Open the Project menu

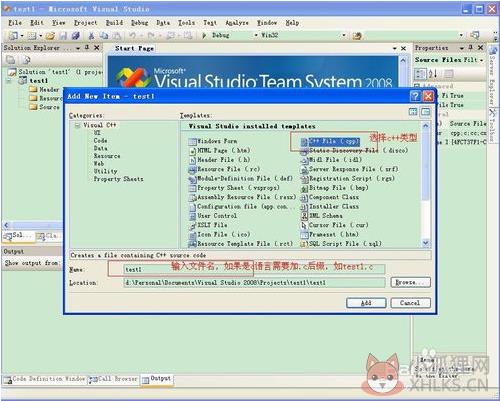click(85, 23)
